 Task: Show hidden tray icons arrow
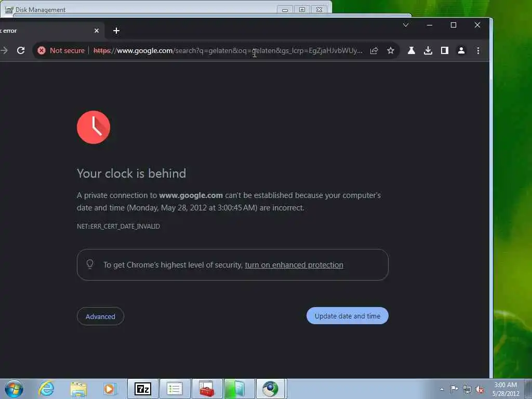442,389
